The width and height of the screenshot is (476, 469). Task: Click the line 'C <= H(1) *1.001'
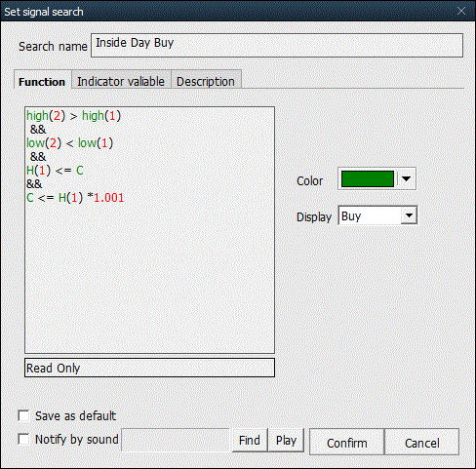pos(75,198)
